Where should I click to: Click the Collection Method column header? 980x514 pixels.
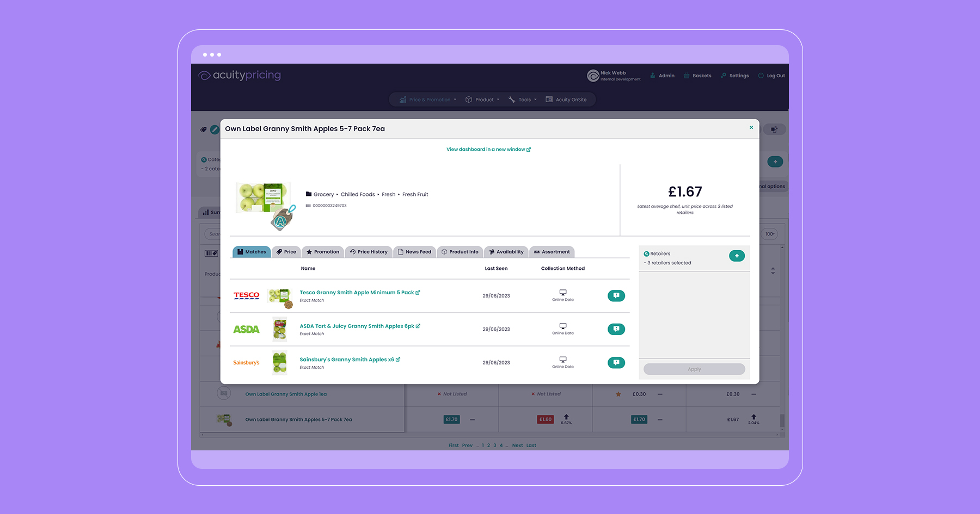tap(563, 269)
